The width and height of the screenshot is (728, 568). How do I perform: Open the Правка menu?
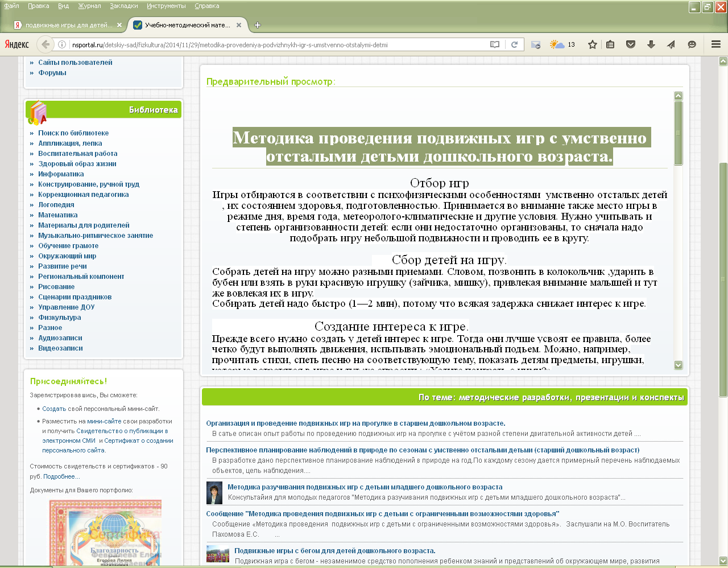tap(38, 6)
